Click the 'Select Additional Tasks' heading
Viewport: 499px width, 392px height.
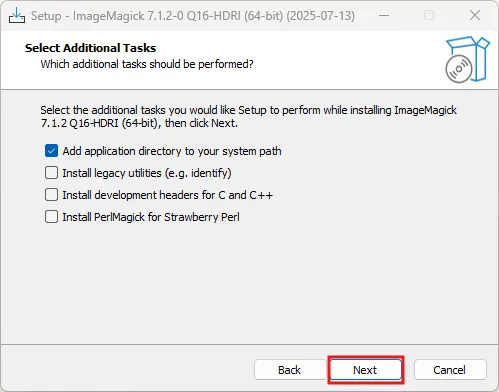tap(90, 48)
